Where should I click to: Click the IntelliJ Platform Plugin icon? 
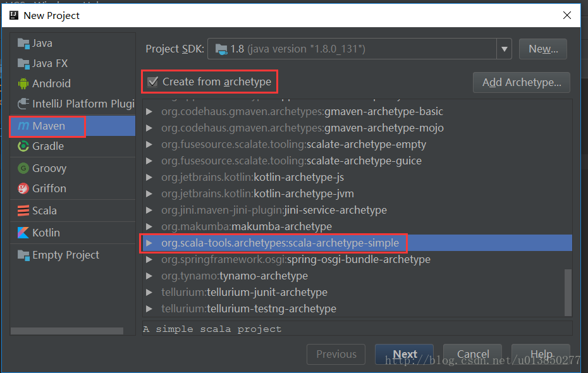[x=23, y=104]
